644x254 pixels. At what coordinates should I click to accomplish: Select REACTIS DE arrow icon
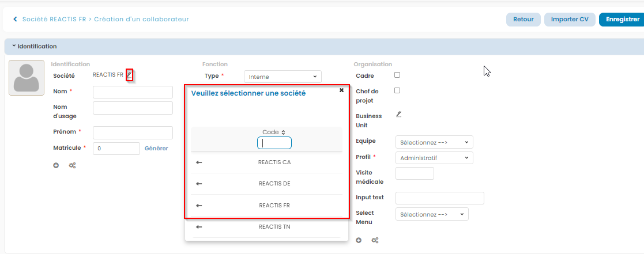click(199, 184)
